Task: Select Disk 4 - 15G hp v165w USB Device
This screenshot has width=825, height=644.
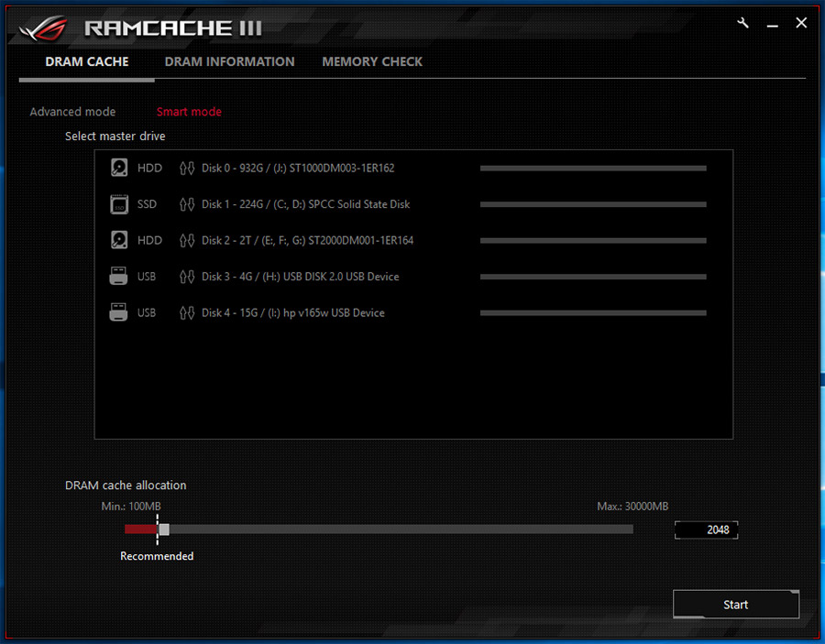Action: tap(293, 312)
